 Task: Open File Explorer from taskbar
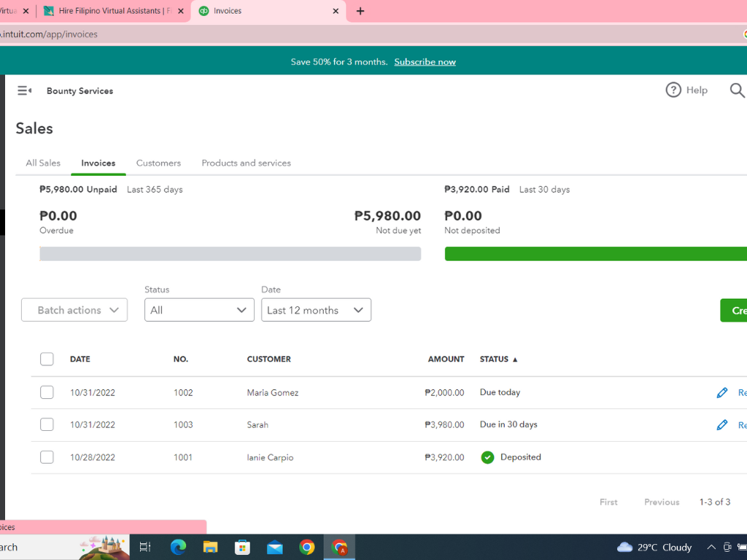pyautogui.click(x=210, y=547)
